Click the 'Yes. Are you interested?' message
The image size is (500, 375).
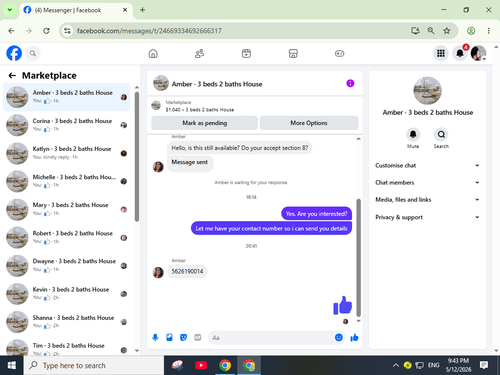(x=316, y=214)
